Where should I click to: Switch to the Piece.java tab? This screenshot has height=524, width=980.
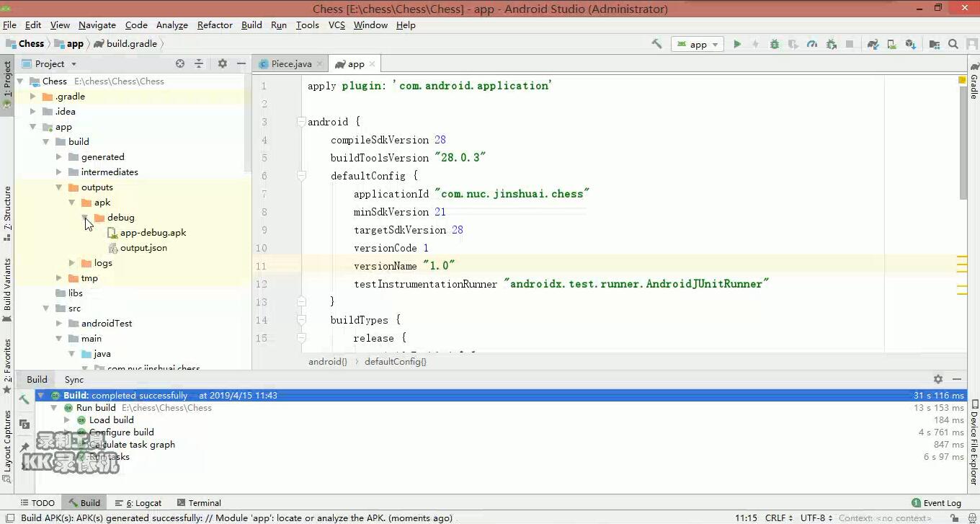[291, 64]
